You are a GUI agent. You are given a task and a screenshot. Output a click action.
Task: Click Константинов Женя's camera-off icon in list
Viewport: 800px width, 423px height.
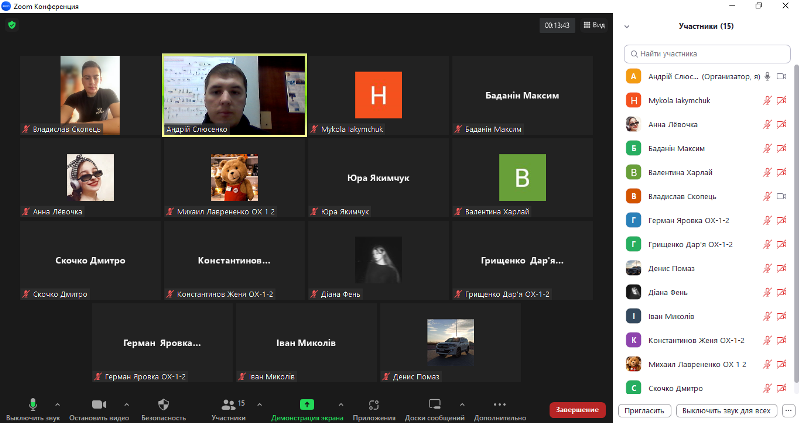click(782, 340)
